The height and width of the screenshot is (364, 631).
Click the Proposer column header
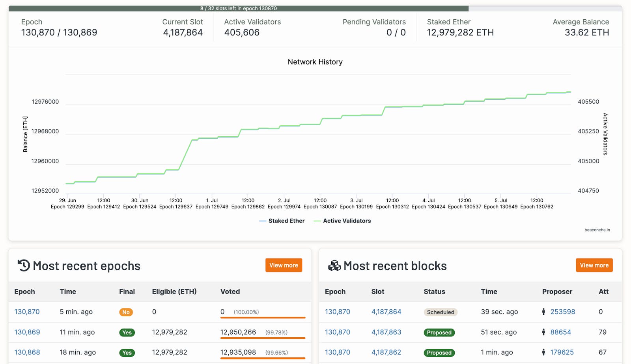(x=557, y=292)
